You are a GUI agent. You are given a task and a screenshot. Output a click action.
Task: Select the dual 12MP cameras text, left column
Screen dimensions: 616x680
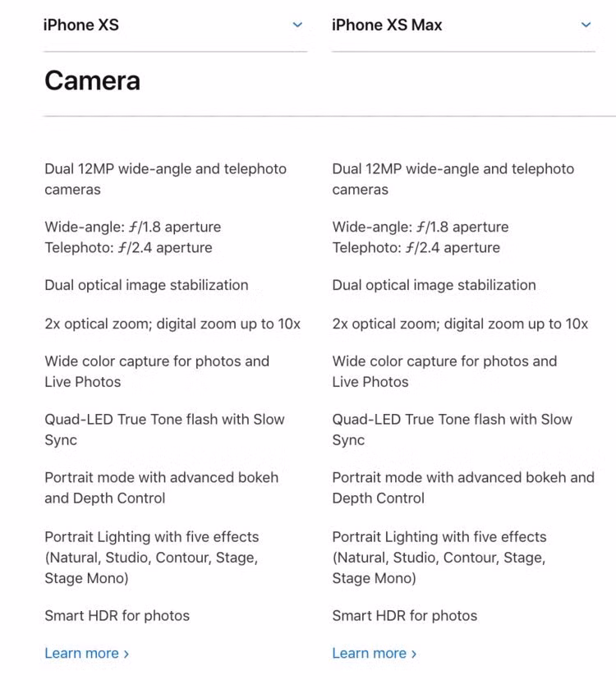164,178
